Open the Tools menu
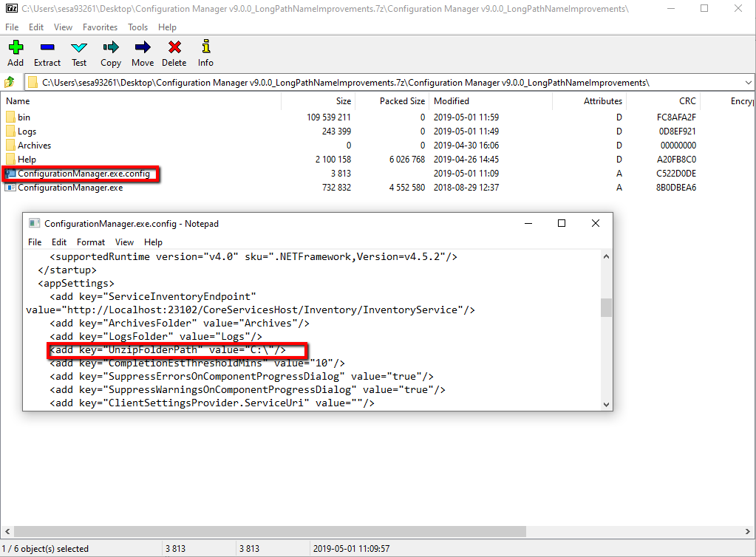This screenshot has height=557, width=756. (x=138, y=27)
